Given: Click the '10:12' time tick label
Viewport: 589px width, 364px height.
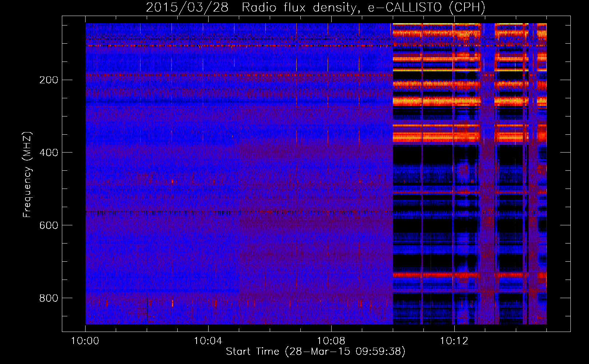Looking at the screenshot, I should click(x=454, y=341).
